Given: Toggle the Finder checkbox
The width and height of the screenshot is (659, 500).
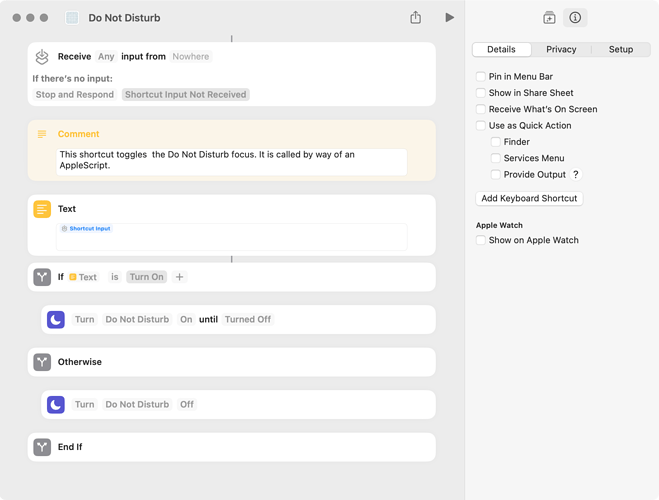Looking at the screenshot, I should pyautogui.click(x=496, y=142).
